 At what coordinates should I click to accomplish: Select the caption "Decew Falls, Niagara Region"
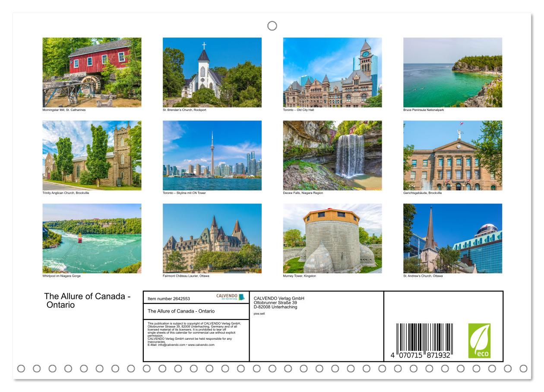point(303,193)
